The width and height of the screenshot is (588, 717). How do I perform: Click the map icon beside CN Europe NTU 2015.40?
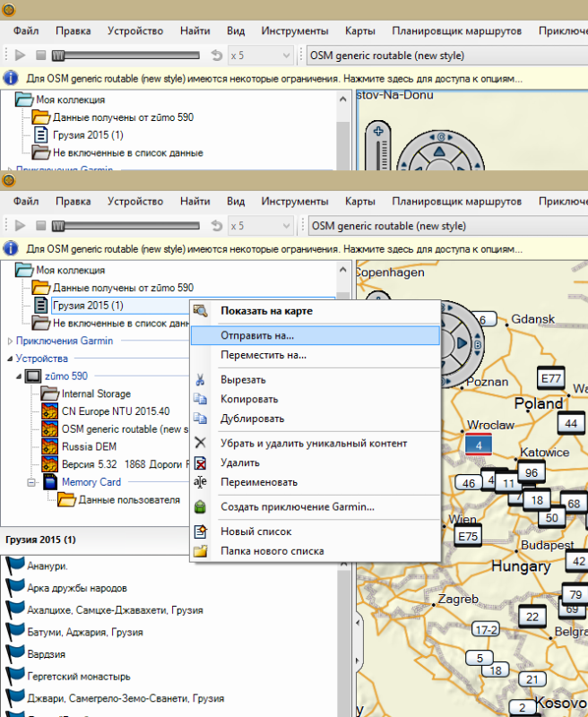pos(49,411)
